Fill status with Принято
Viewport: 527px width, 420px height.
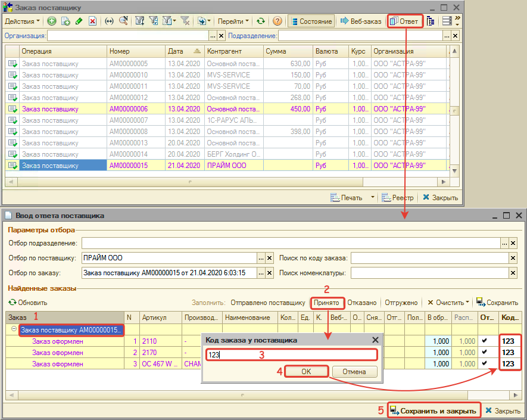click(x=326, y=303)
